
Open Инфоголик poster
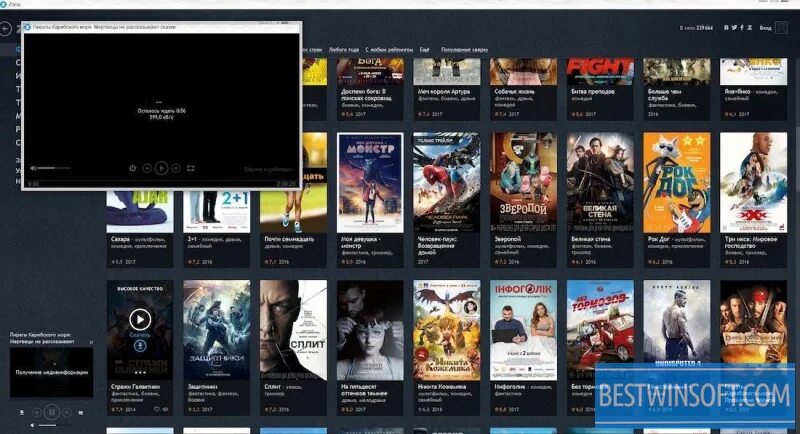523,330
